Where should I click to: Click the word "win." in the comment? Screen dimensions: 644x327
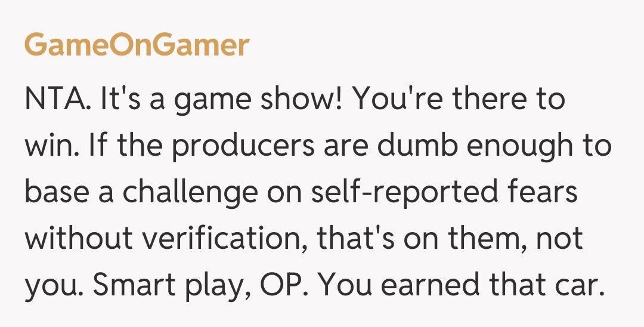pyautogui.click(x=51, y=146)
